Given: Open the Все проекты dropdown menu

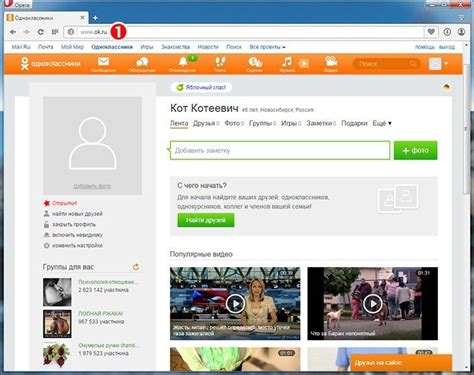Looking at the screenshot, I should click(x=267, y=47).
